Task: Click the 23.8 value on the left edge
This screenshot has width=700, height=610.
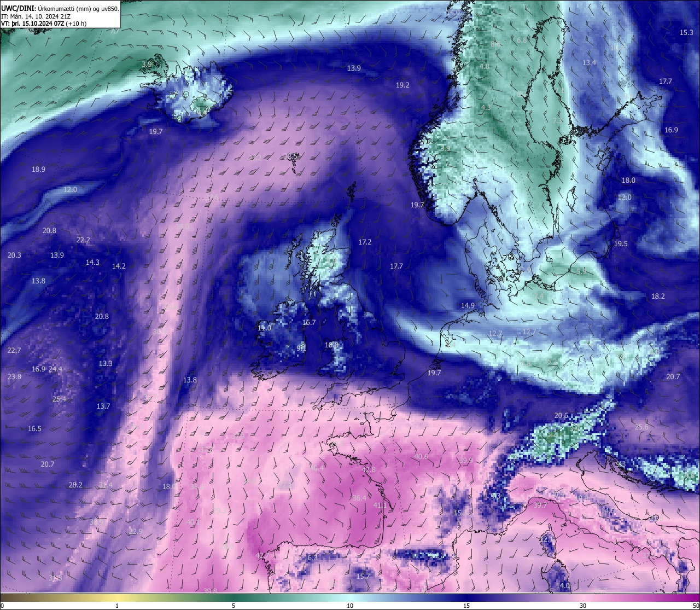Action: (14, 377)
